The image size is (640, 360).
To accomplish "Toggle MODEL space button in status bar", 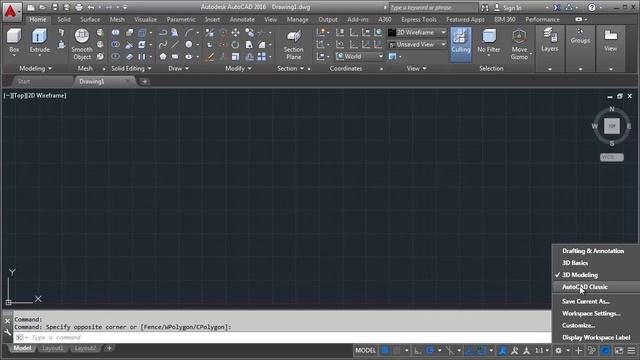I will (365, 351).
